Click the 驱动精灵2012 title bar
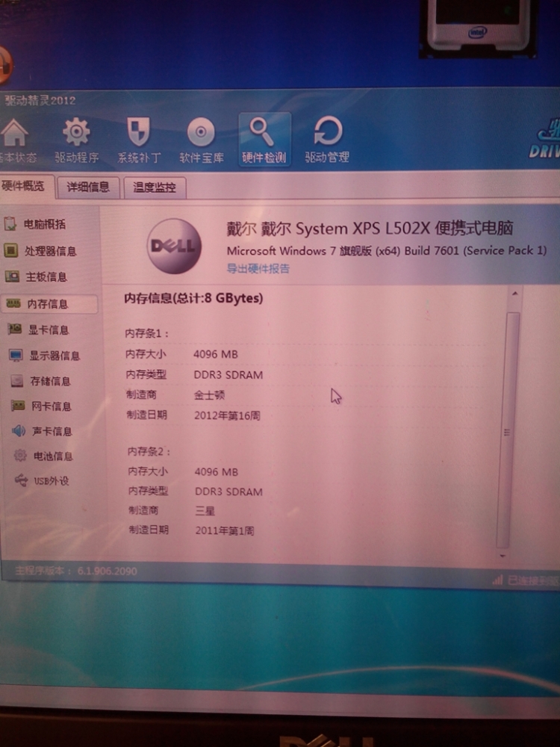560x747 pixels. click(40, 101)
